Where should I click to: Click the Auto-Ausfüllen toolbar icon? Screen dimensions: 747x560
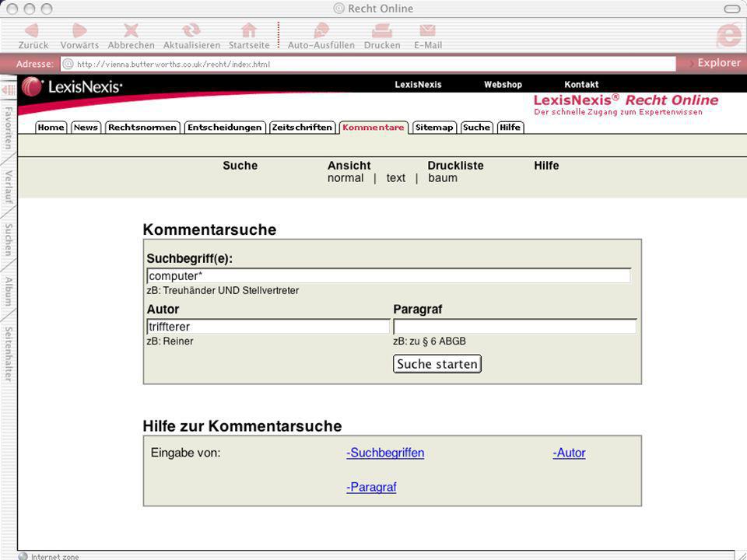click(x=321, y=30)
